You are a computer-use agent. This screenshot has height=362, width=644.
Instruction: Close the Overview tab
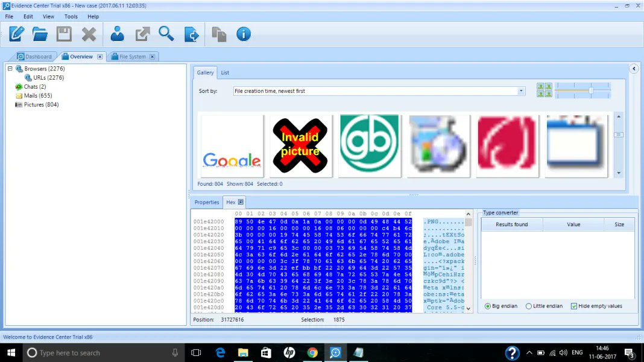(100, 57)
